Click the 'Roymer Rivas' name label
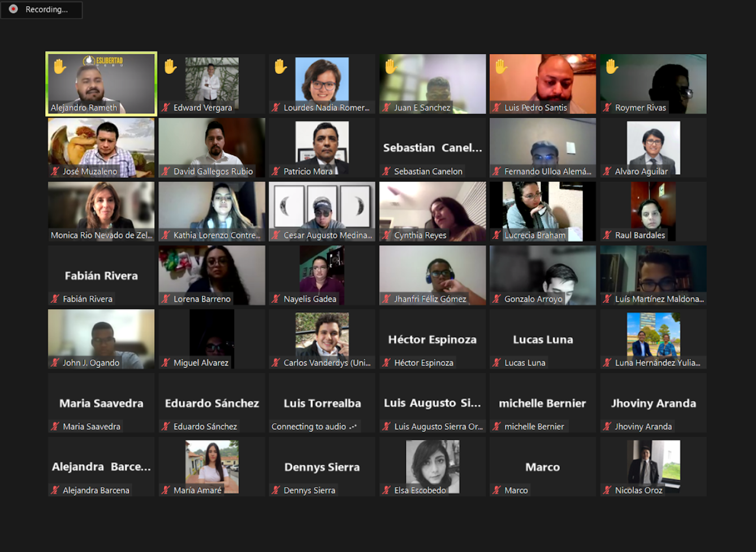The width and height of the screenshot is (756, 552). [x=641, y=107]
